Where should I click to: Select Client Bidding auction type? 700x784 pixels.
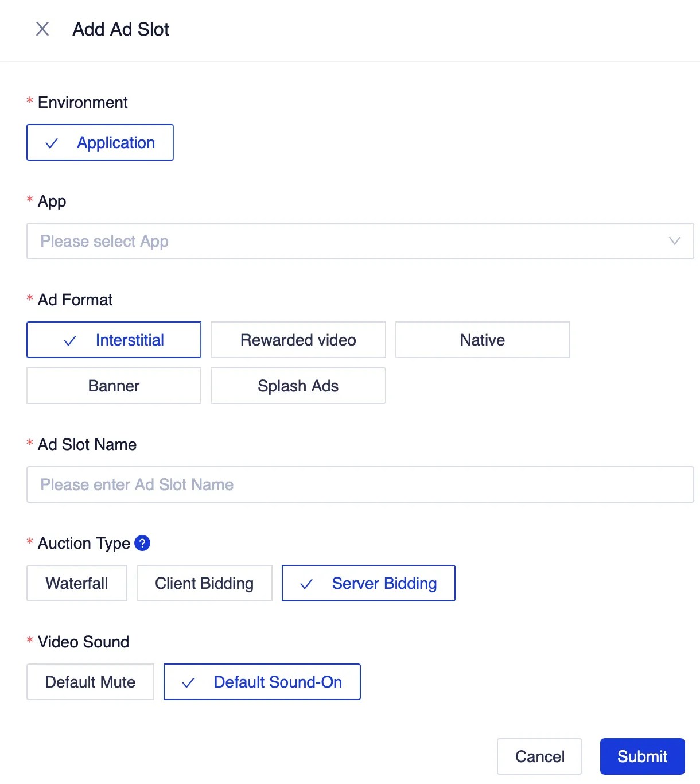204,583
